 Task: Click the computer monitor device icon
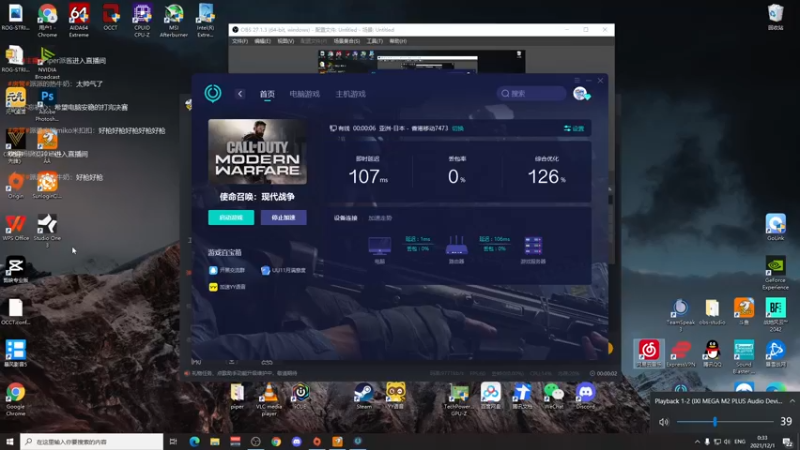[380, 246]
